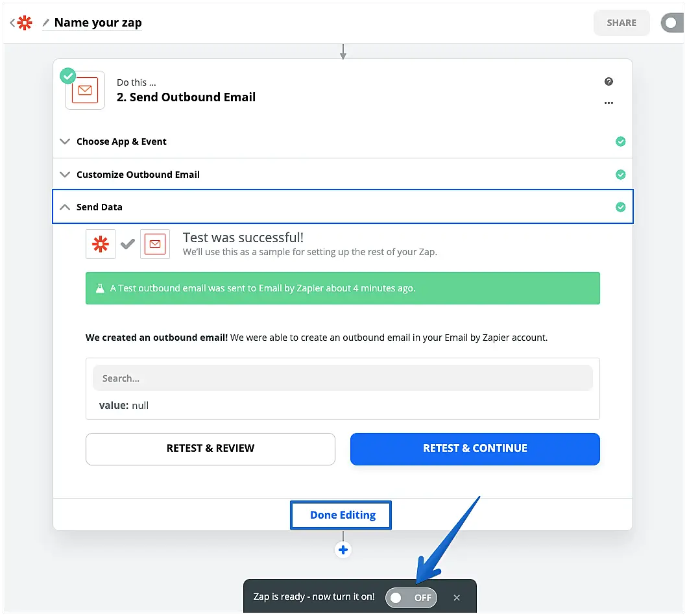
Task: Add a step with the plus icon
Action: pyautogui.click(x=343, y=550)
